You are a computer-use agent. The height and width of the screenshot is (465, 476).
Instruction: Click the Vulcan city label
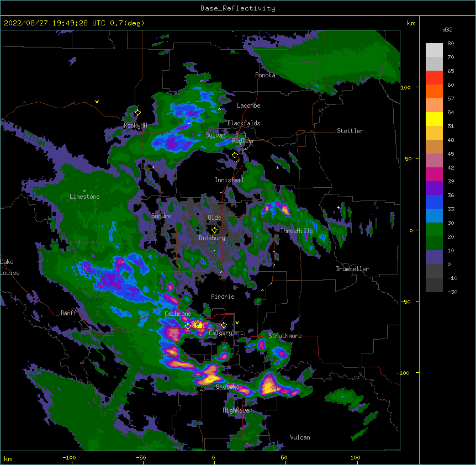point(300,437)
